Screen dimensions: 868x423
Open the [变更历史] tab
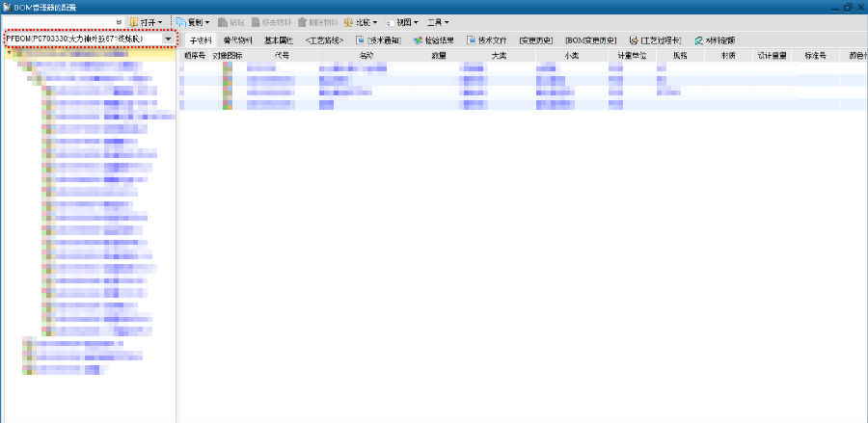click(536, 40)
